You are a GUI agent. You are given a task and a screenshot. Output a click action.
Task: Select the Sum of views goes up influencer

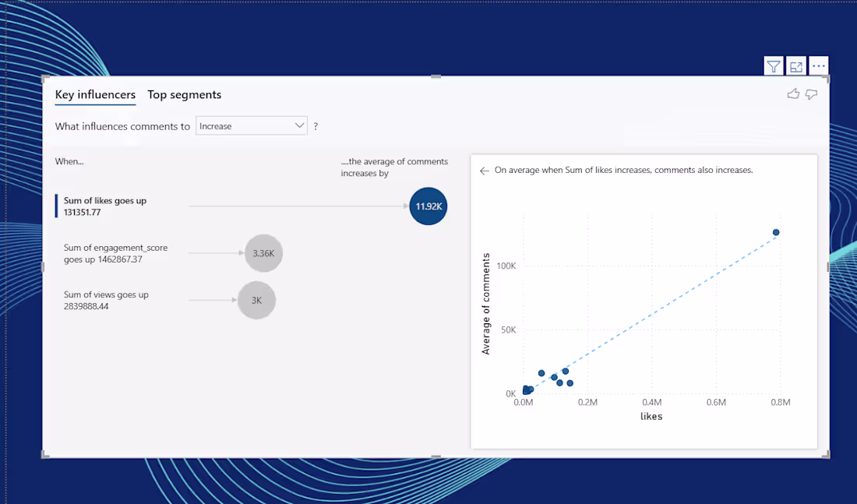105,300
